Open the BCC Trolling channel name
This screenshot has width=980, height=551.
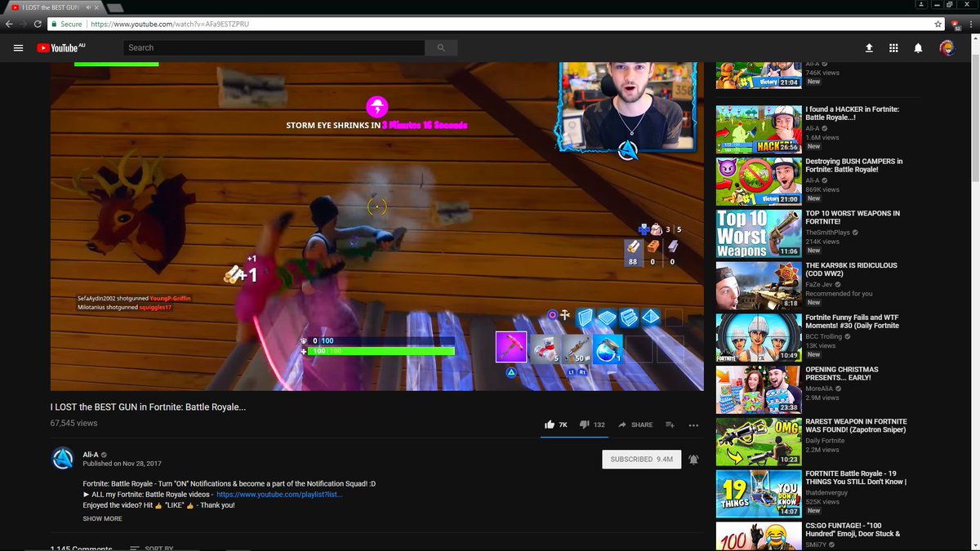coord(825,336)
